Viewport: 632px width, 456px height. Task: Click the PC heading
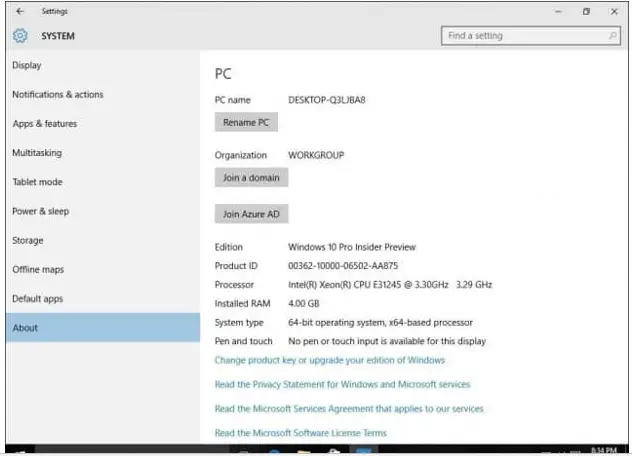[223, 74]
